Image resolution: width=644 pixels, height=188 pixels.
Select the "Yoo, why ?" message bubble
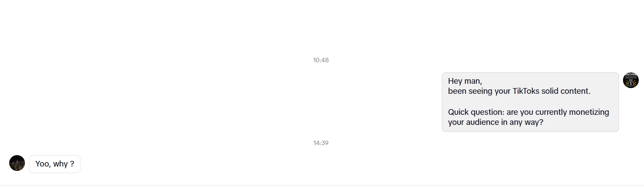point(55,164)
